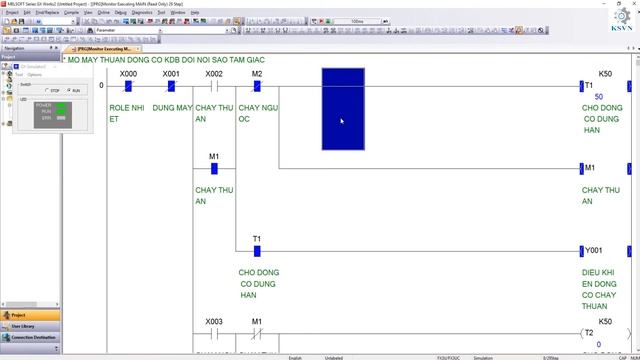Select the X003 contact
This screenshot has height=360, width=640.
point(214,334)
